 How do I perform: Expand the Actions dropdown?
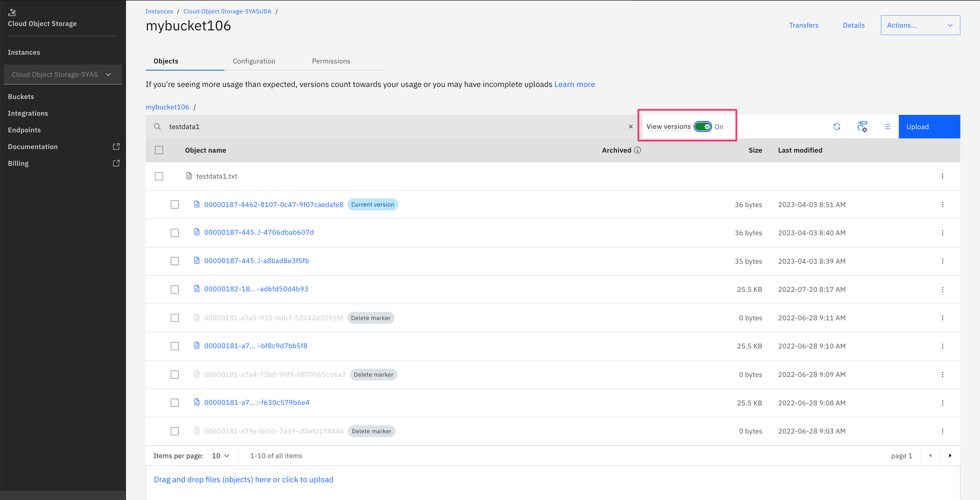coord(920,25)
